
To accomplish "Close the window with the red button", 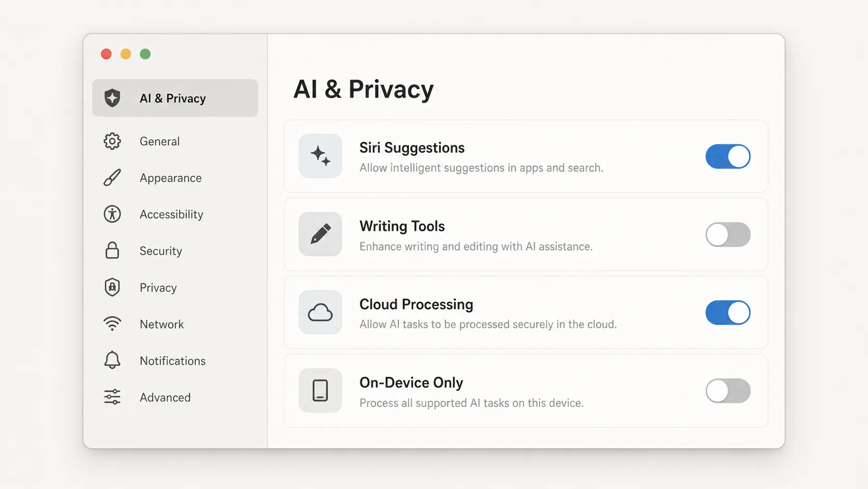I will coord(106,54).
